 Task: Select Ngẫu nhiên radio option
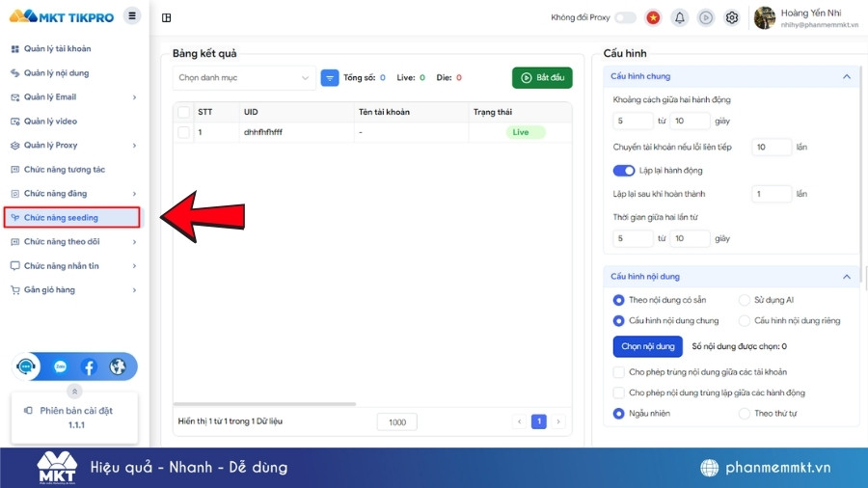[619, 414]
